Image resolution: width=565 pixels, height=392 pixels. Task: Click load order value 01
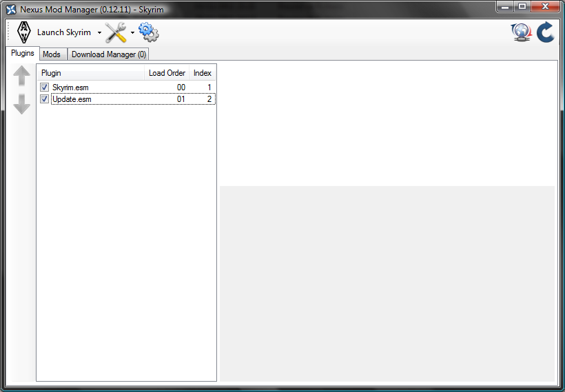181,99
